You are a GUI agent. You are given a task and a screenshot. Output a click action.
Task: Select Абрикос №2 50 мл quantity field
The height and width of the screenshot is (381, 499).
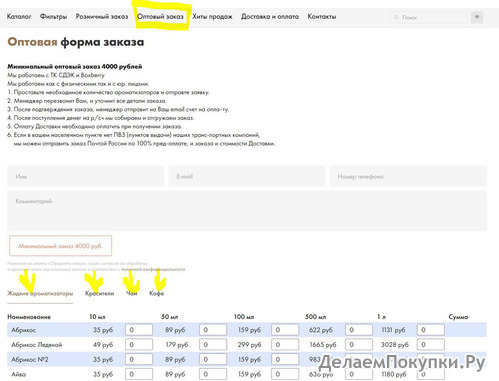point(213,359)
